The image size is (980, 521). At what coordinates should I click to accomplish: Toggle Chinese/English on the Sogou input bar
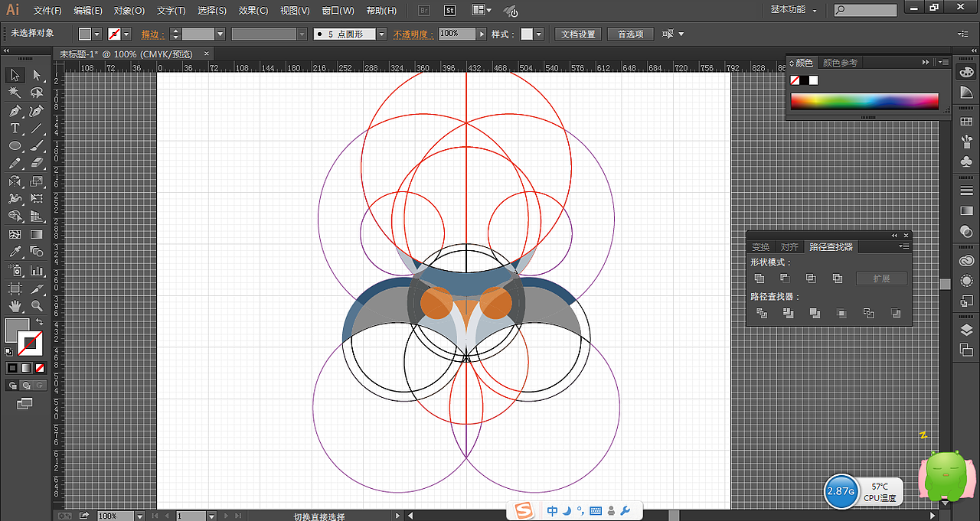pos(552,510)
